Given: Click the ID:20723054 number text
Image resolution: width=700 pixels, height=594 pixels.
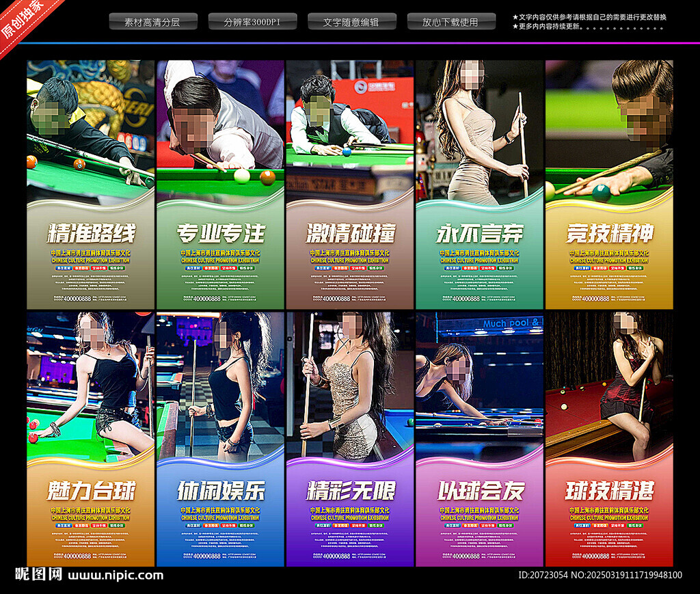Looking at the screenshot, I should [543, 575].
